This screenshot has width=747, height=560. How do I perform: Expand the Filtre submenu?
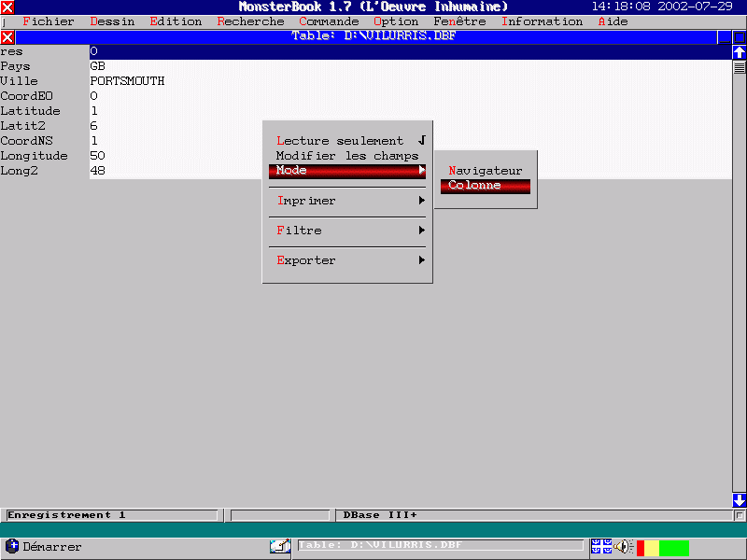pyautogui.click(x=347, y=231)
